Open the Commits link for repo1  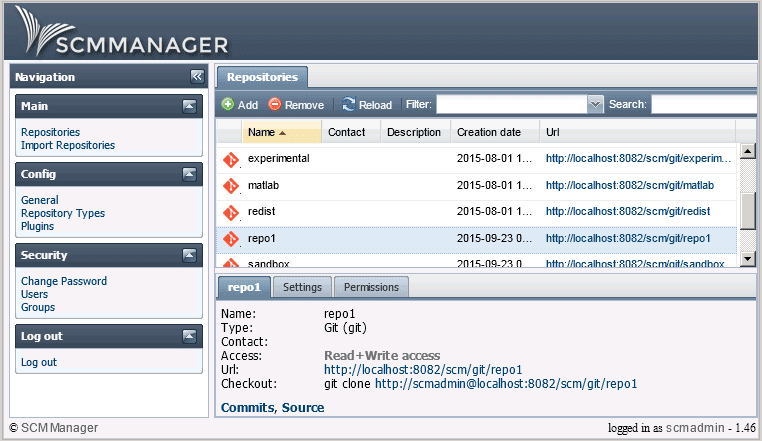[247, 407]
